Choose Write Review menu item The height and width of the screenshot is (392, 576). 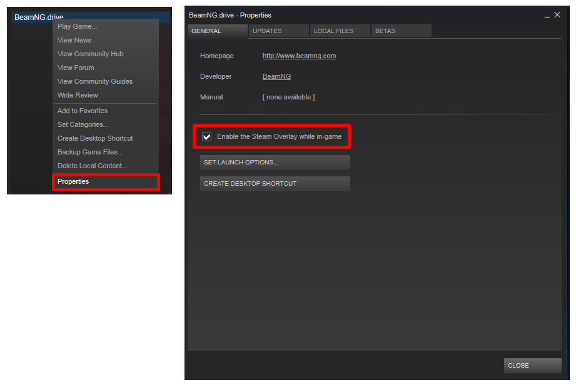coord(106,95)
